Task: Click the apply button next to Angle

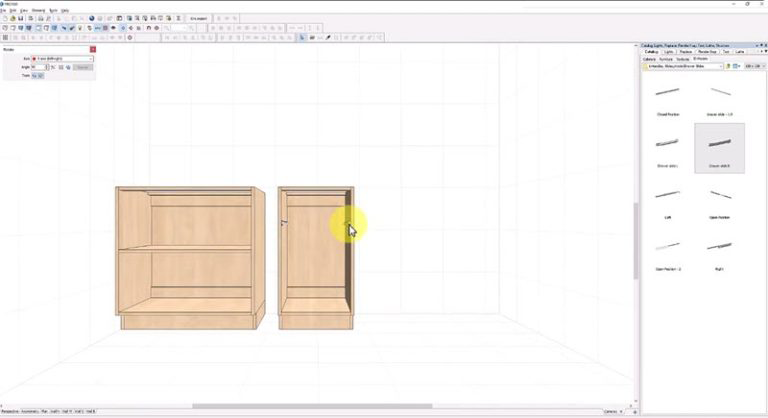Action: tap(83, 67)
